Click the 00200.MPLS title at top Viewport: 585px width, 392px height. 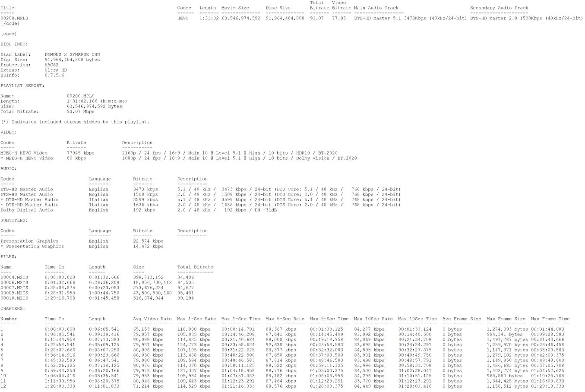14,18
